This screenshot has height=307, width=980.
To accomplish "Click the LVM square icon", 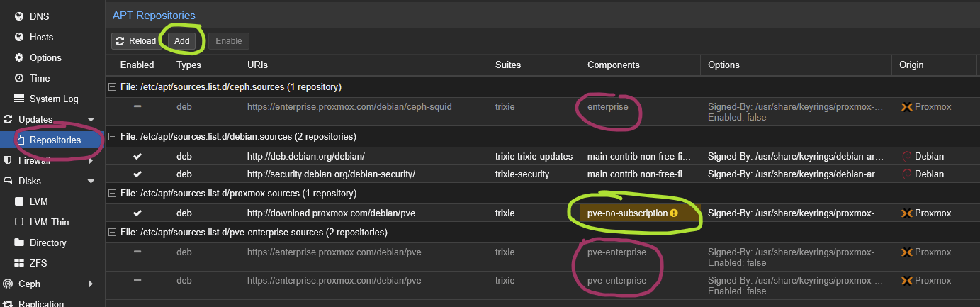I will (19, 201).
